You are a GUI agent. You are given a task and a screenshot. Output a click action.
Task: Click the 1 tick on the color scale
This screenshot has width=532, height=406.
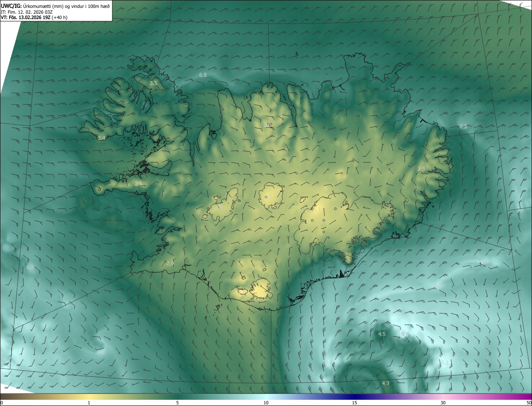coord(89,403)
